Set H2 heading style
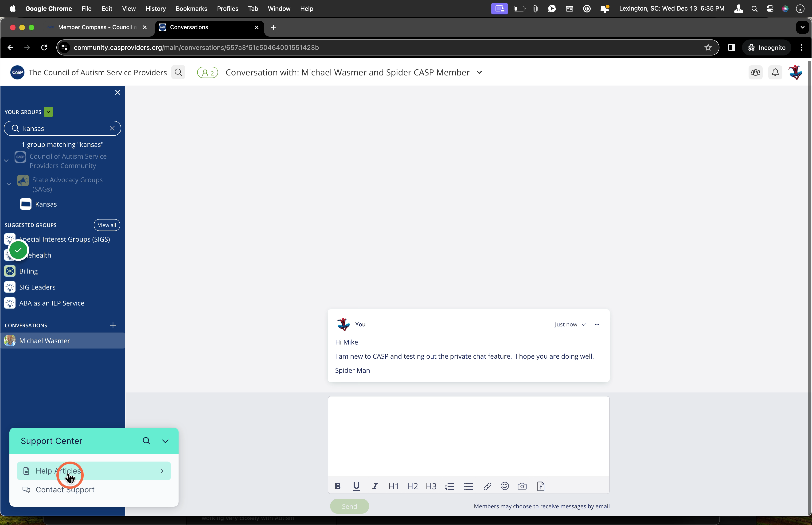812x525 pixels. [x=412, y=486]
